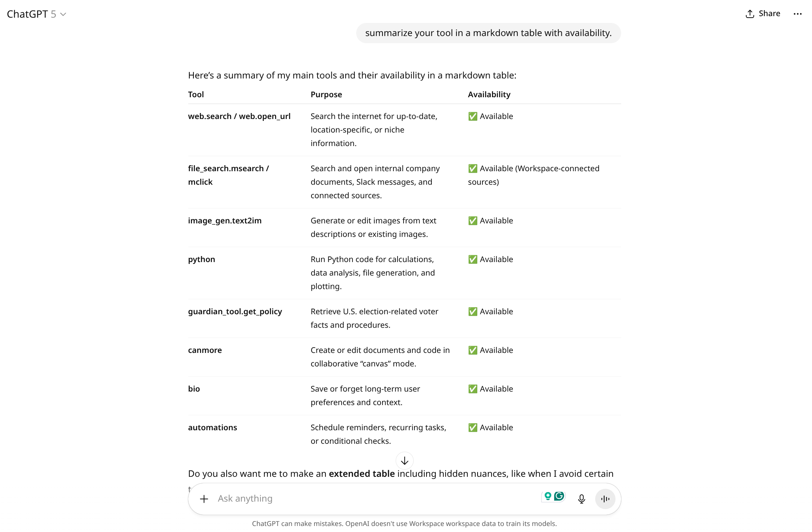The image size is (812, 532).
Task: Open the three-dot more options menu
Action: pyautogui.click(x=797, y=14)
